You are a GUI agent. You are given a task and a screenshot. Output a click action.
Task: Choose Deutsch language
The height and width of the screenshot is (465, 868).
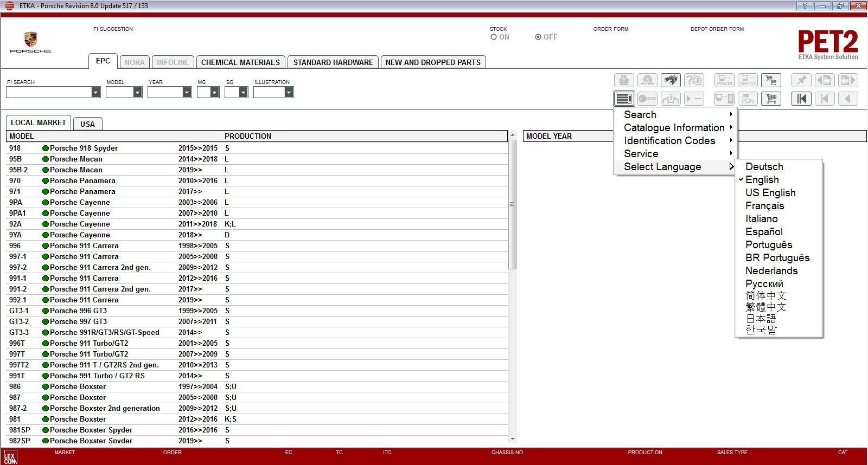779,167
